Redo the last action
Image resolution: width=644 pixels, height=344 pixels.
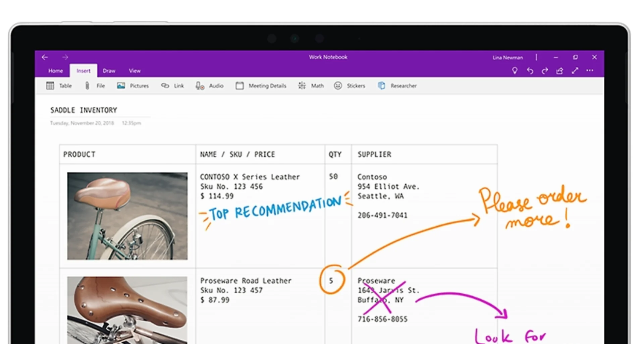click(x=545, y=71)
